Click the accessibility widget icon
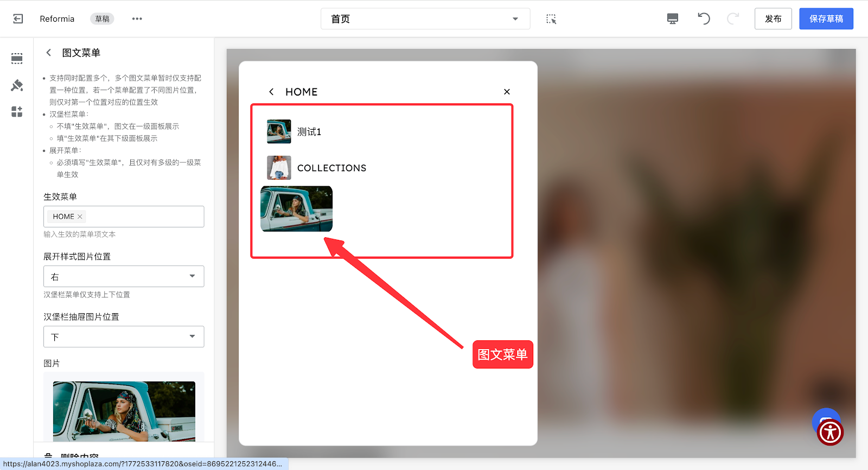868x470 pixels. pos(830,433)
